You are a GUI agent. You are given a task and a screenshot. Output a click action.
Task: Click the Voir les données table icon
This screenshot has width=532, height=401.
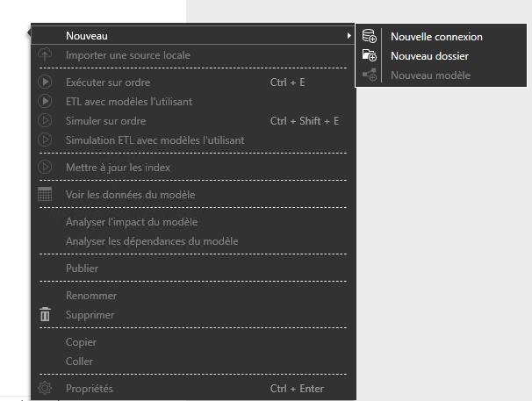[46, 194]
